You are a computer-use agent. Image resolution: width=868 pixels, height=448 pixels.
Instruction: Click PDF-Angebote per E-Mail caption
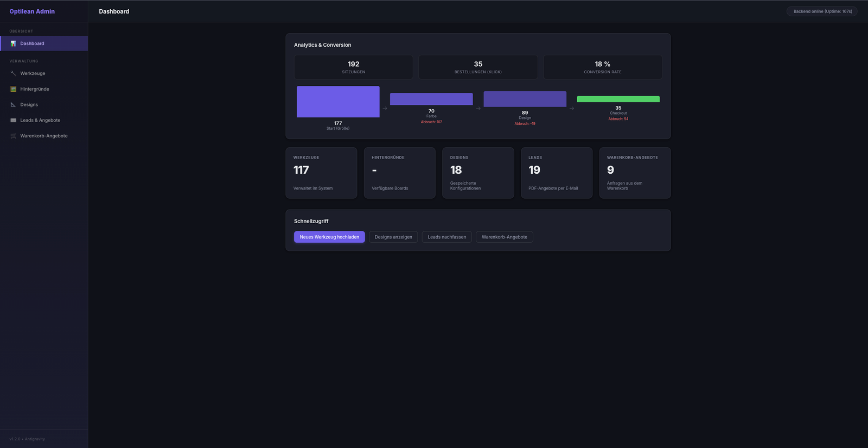[x=553, y=188]
